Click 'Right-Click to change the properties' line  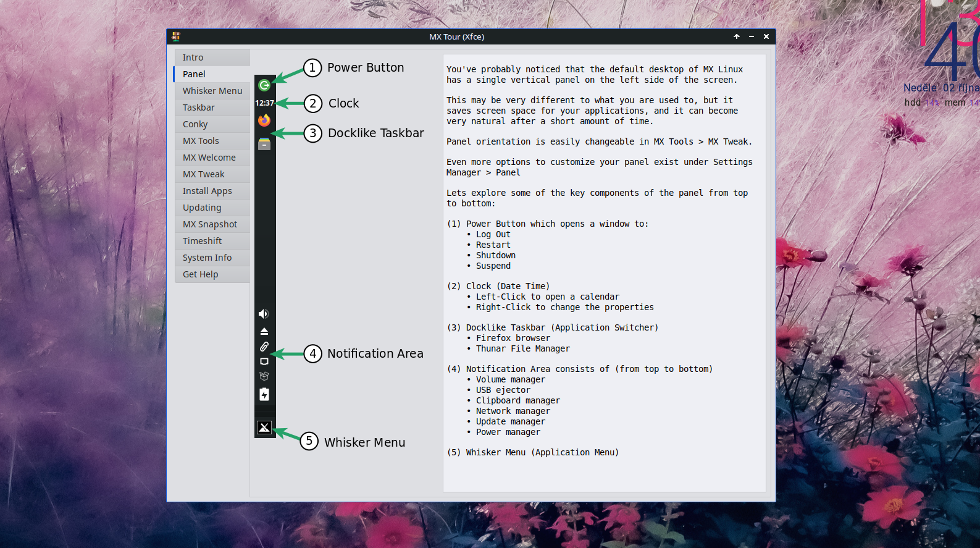tap(565, 307)
